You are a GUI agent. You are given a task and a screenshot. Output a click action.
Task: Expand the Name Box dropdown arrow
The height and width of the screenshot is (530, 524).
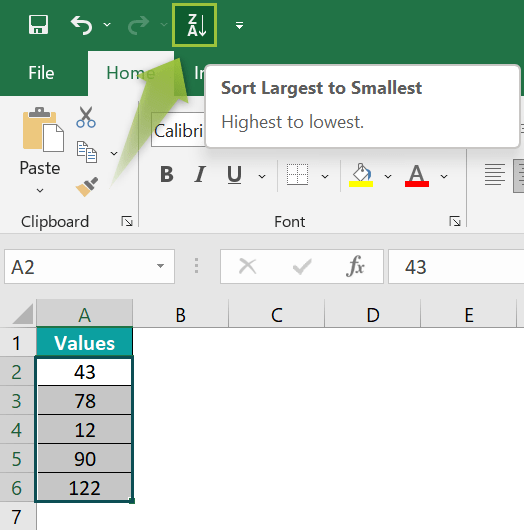161,266
